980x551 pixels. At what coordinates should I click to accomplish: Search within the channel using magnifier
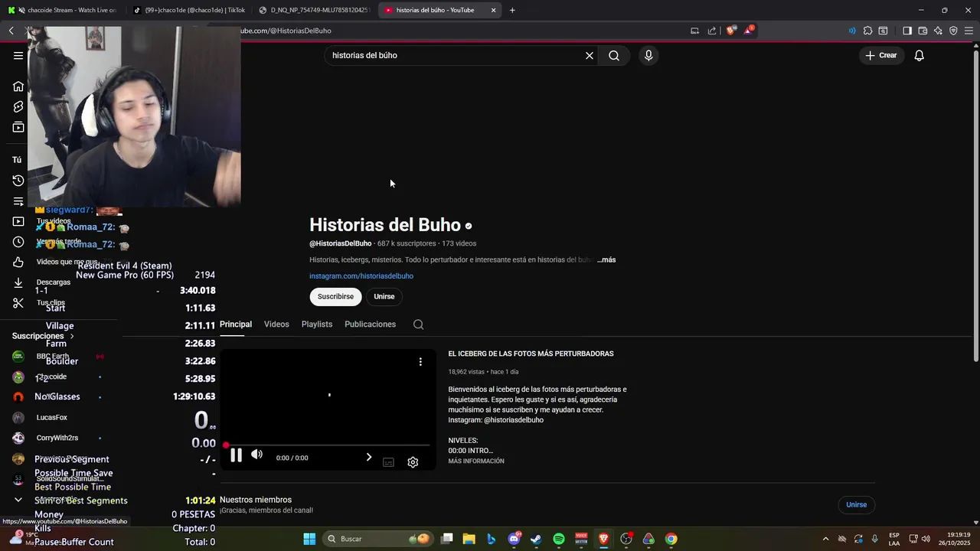(418, 324)
